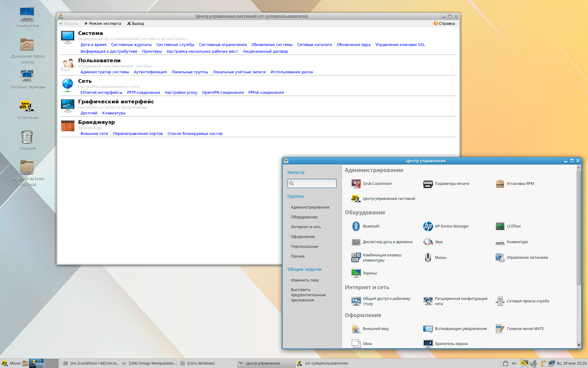Open Установка RPM icon
The height and width of the screenshot is (368, 588).
tap(500, 184)
